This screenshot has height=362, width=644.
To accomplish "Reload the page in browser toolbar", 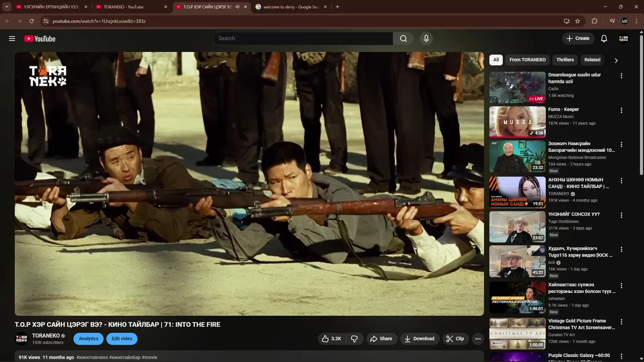I will pyautogui.click(x=31, y=21).
